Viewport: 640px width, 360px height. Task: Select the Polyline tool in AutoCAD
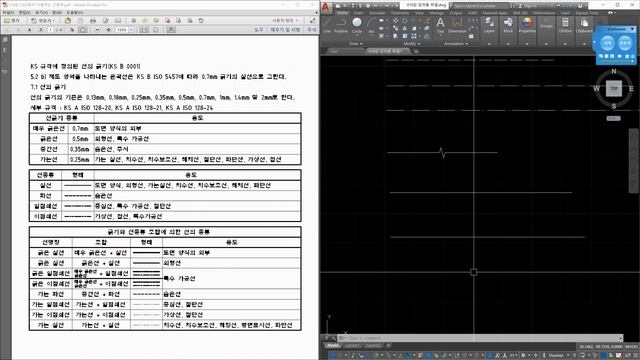tap(341, 24)
